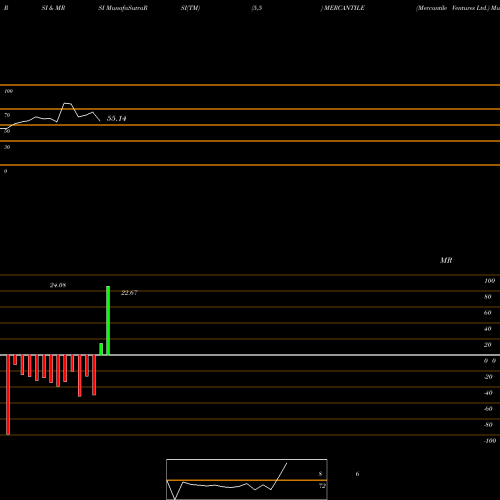Click the 30 label on RSI axis
This screenshot has width=500, height=500.
(x=7, y=147)
